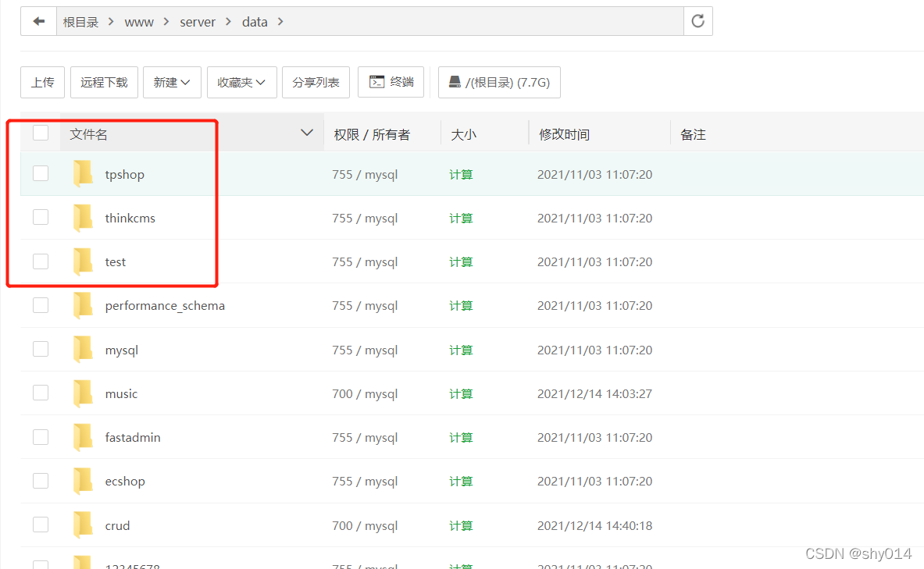Check the tpshop row checkbox
The width and height of the screenshot is (924, 569).
(x=41, y=174)
